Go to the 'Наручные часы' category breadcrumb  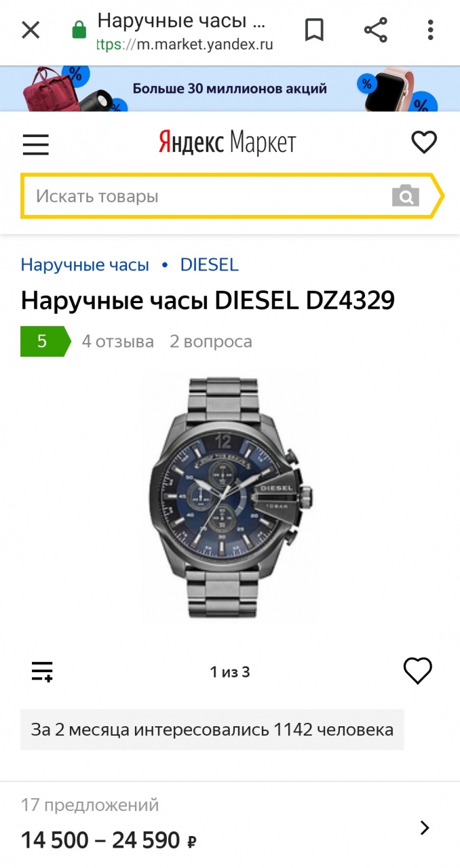point(85,264)
